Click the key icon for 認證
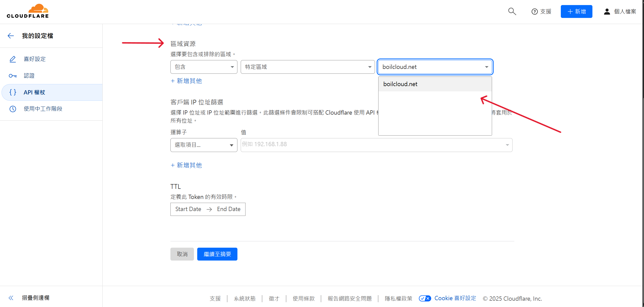Viewport: 644px width, 307px height. (13, 76)
